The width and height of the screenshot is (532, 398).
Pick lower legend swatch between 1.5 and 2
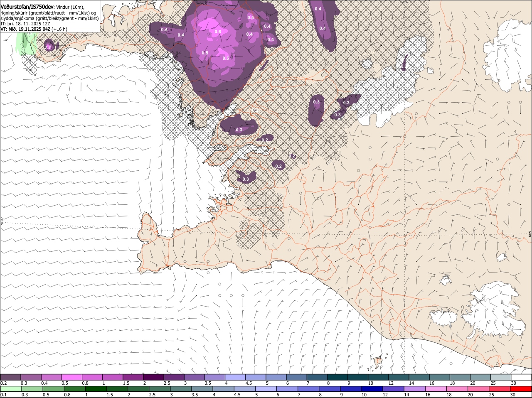117,389
